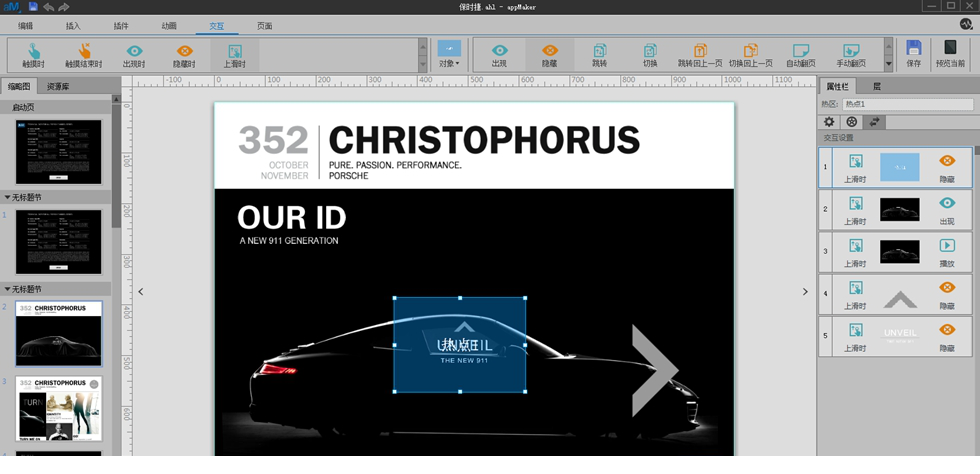The width and height of the screenshot is (980, 474).
Task: Switch to 缩略图 thumbnail panel tab
Action: point(19,86)
